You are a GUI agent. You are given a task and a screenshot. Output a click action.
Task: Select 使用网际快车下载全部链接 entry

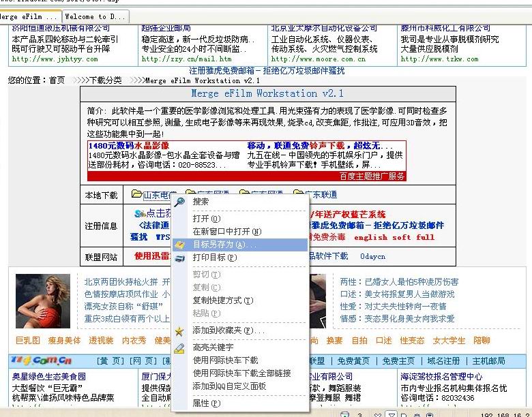coord(240,373)
